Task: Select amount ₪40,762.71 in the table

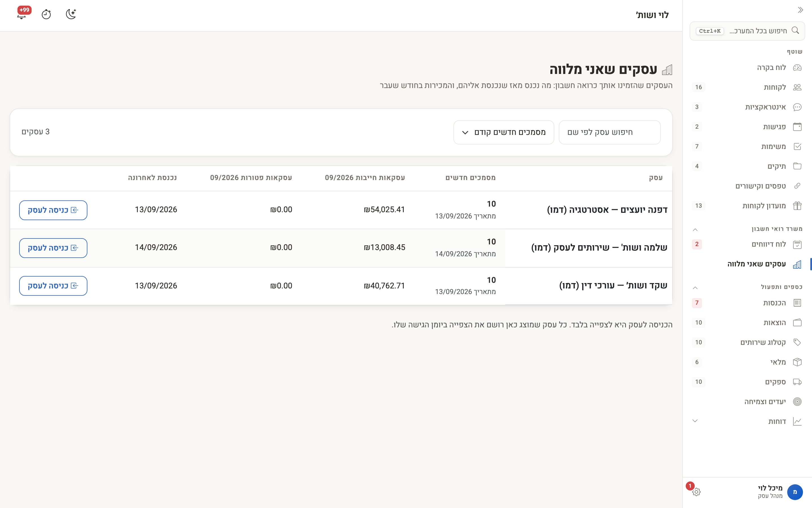Action: coord(385,286)
